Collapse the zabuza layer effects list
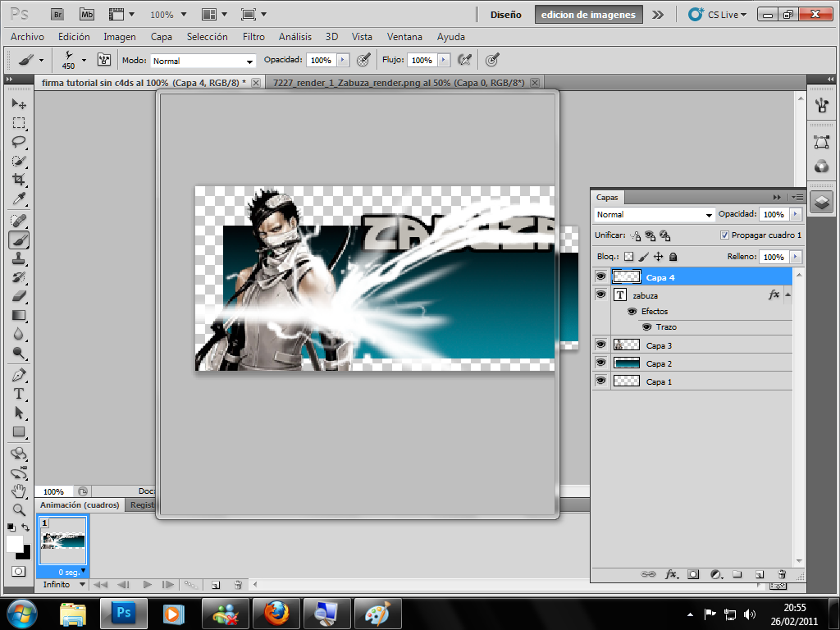This screenshot has width=840, height=630. click(787, 294)
